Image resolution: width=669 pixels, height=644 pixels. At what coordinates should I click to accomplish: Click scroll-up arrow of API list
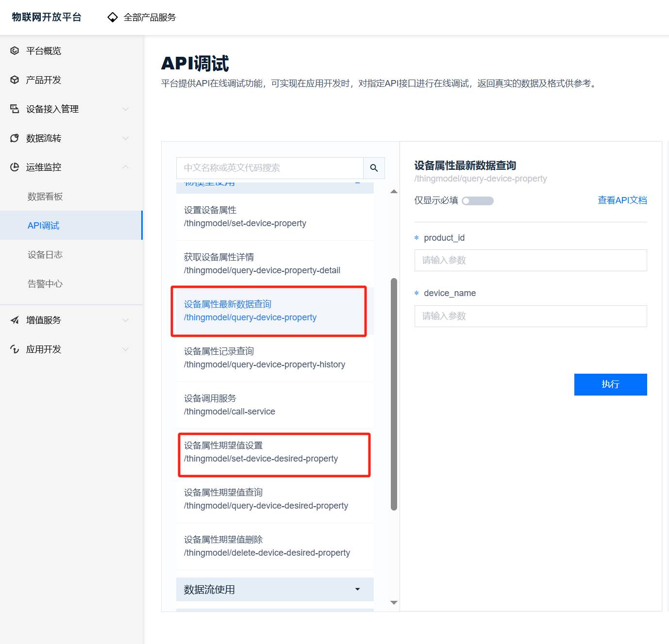(x=394, y=192)
